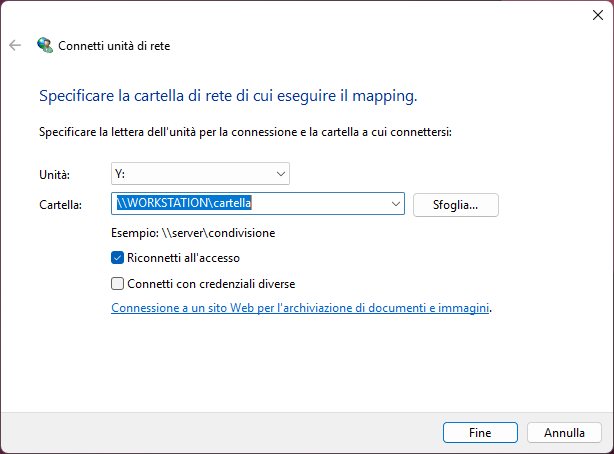
Task: Click the Connetti unità di rete title
Action: [114, 46]
